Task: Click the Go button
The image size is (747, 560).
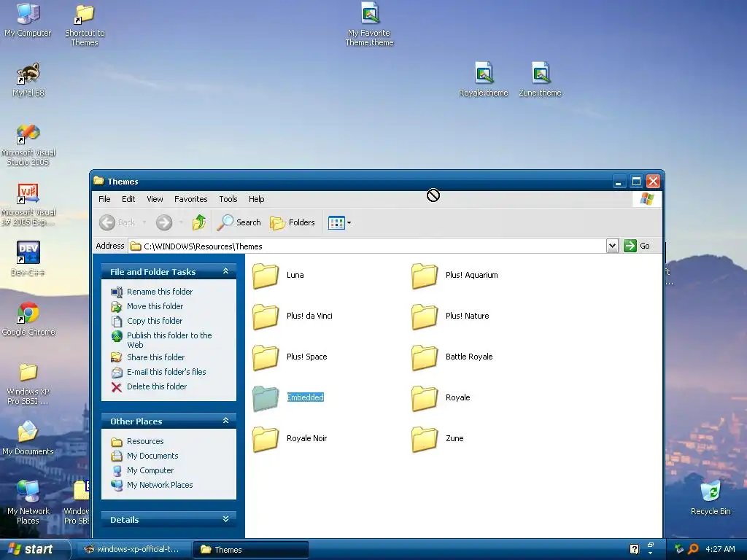Action: tap(638, 246)
